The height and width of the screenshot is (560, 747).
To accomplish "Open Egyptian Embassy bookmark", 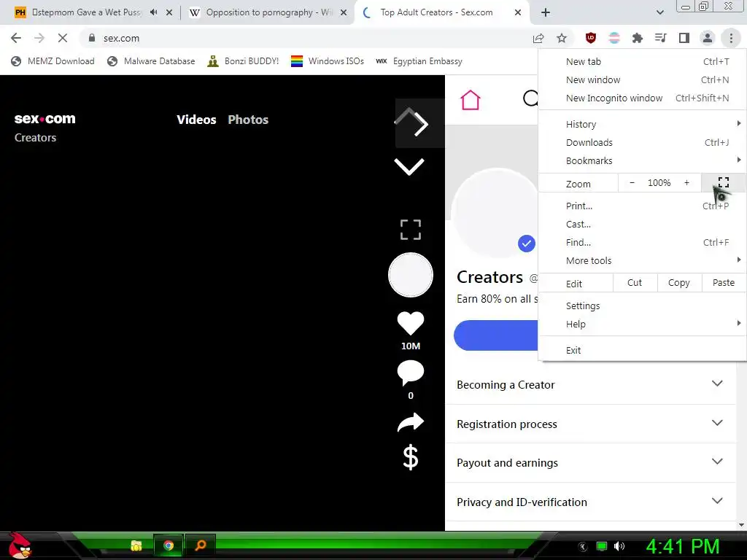I will tap(419, 61).
